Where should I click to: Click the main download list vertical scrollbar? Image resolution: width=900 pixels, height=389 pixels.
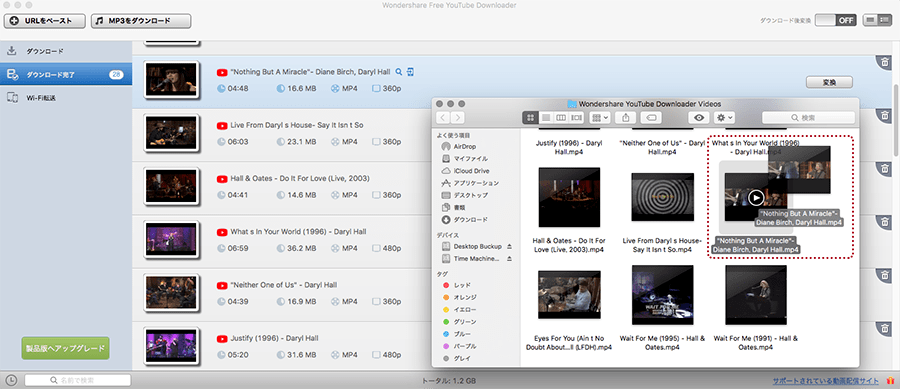[896, 119]
